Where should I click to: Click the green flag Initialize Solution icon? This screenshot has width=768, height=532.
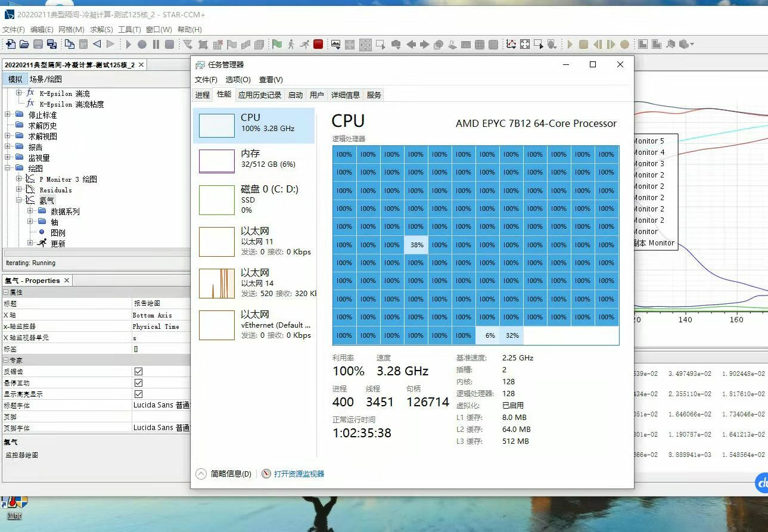pos(277,44)
